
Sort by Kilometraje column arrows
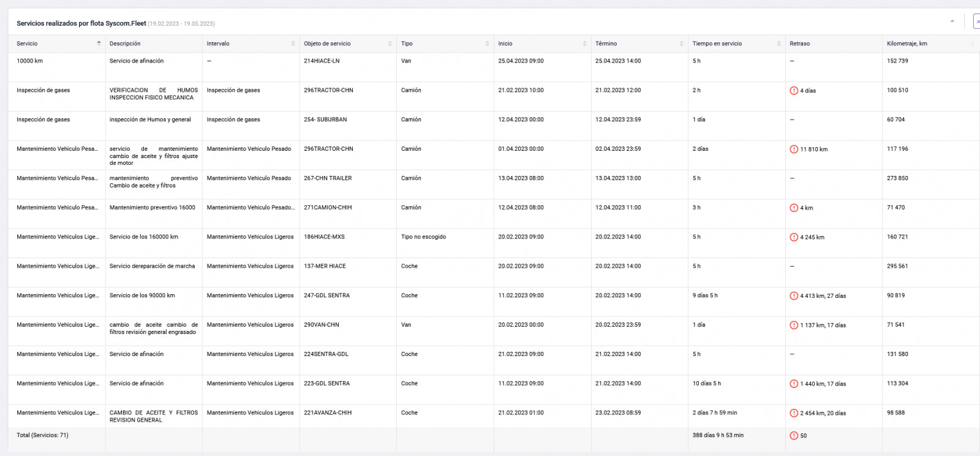[972, 44]
